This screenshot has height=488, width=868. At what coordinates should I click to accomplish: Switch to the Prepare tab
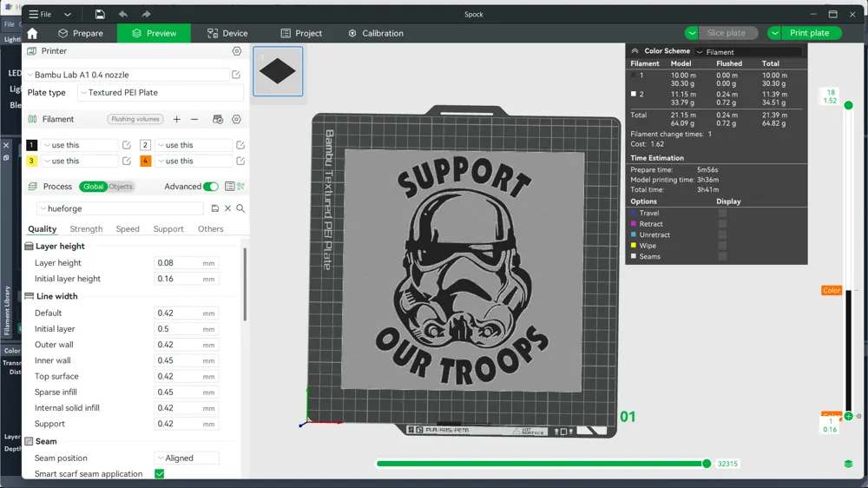81,33
